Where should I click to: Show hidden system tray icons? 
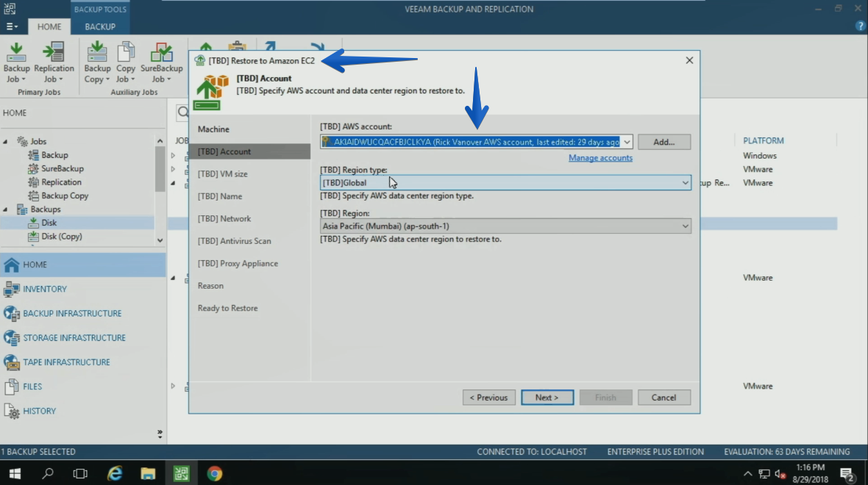748,474
